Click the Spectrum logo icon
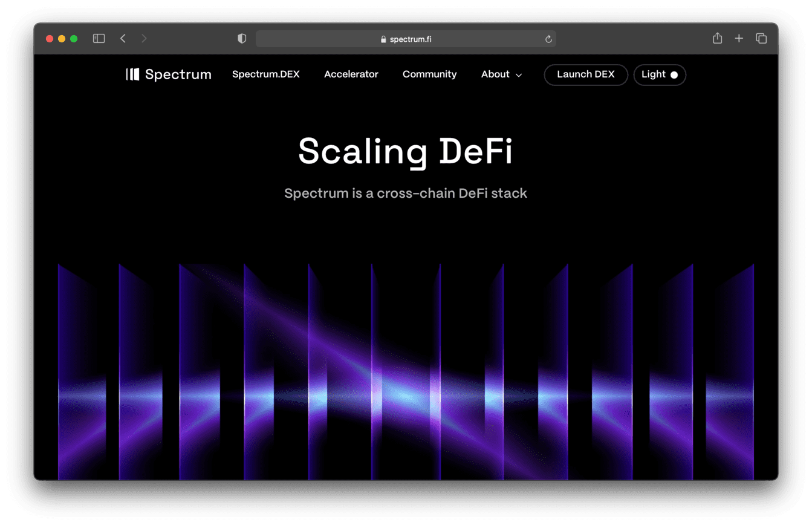Screen dimensions: 812x525 point(132,74)
